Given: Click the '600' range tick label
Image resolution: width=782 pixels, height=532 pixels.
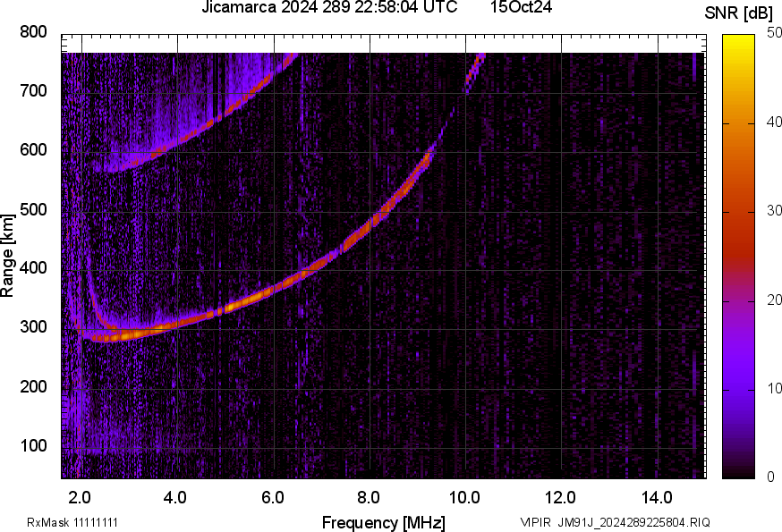Looking at the screenshot, I should click(x=33, y=149).
